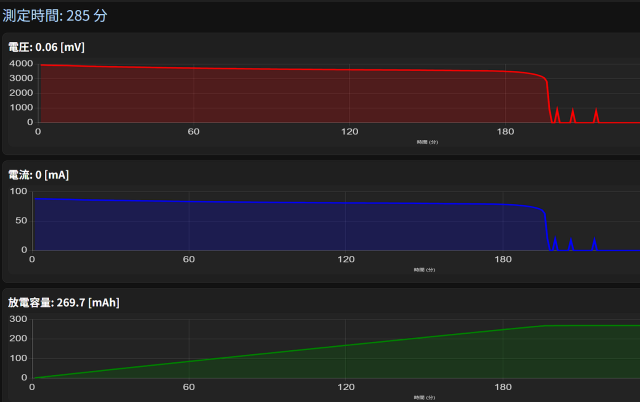Screen dimensions: 640x402
Task: Click the 1000 label on voltage axis
Action: pyautogui.click(x=21, y=108)
